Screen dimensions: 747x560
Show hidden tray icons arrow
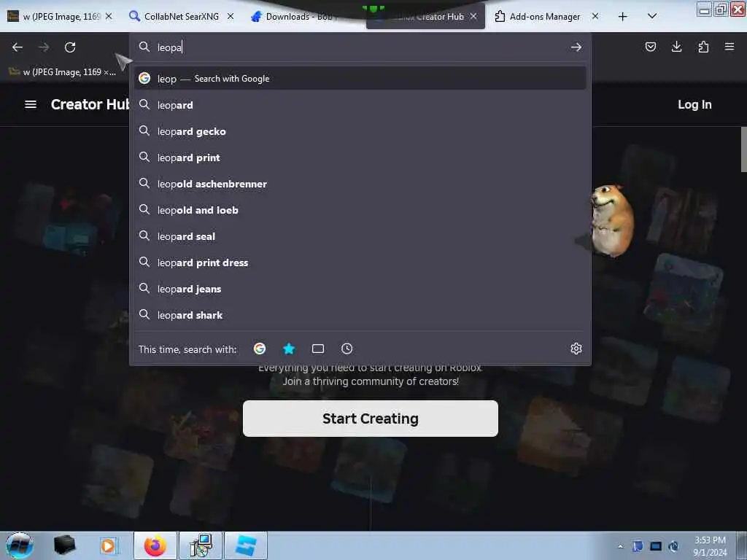[x=620, y=546]
